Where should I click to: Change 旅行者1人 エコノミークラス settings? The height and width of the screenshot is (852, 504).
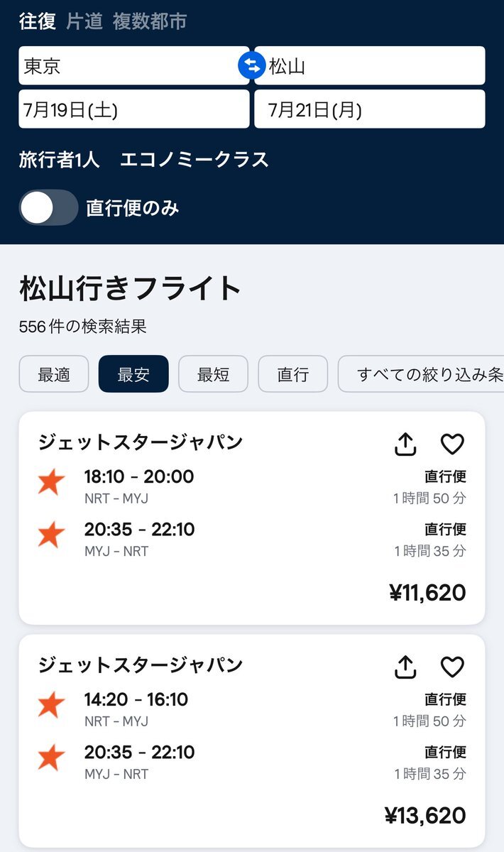pos(144,159)
